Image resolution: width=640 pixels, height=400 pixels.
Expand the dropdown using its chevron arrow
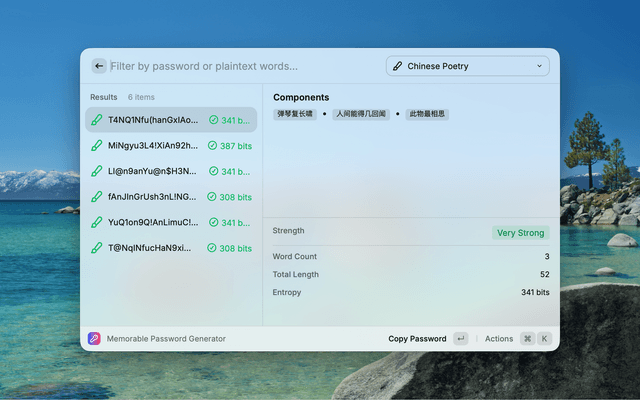(x=539, y=66)
